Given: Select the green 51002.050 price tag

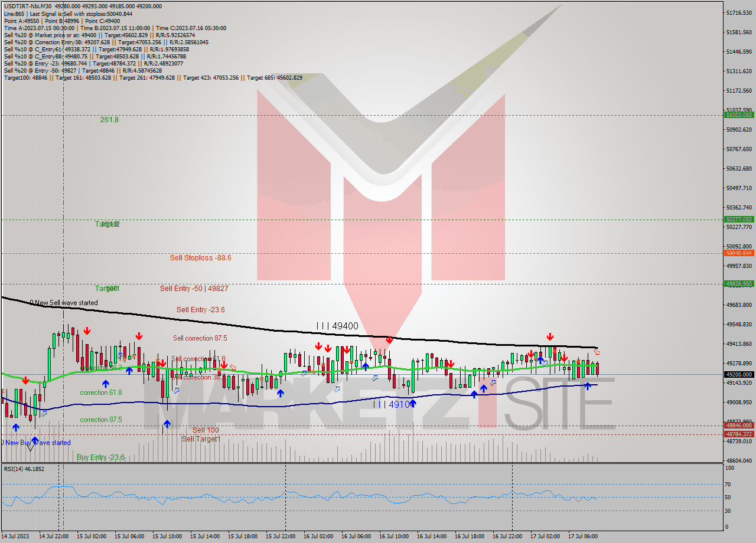Looking at the screenshot, I should click(739, 115).
